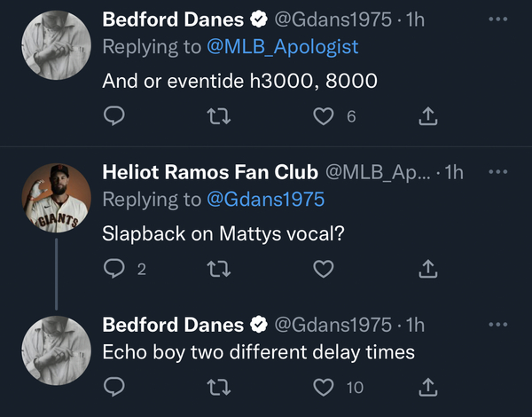This screenshot has width=532, height=417.
Task: Open the Heliot Ramos Fan Club Giants avatar
Action: coord(57,198)
